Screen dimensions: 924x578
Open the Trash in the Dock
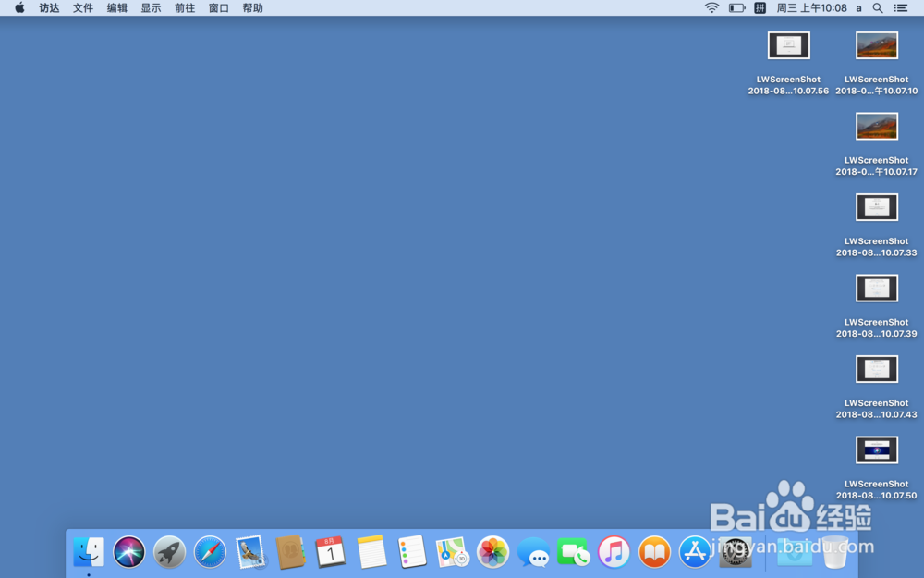(x=835, y=553)
